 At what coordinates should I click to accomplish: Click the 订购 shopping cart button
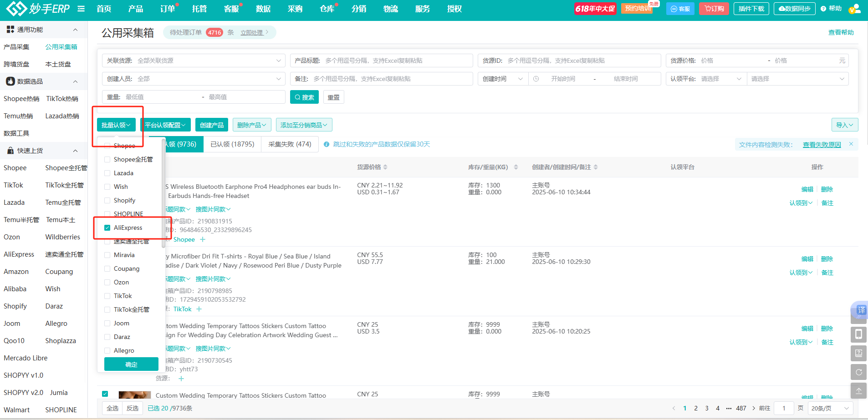click(x=714, y=9)
